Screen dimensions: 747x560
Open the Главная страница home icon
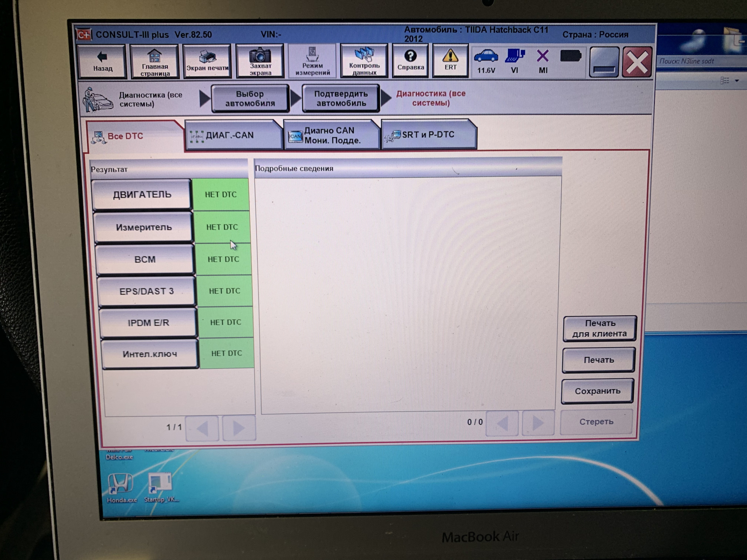(155, 61)
